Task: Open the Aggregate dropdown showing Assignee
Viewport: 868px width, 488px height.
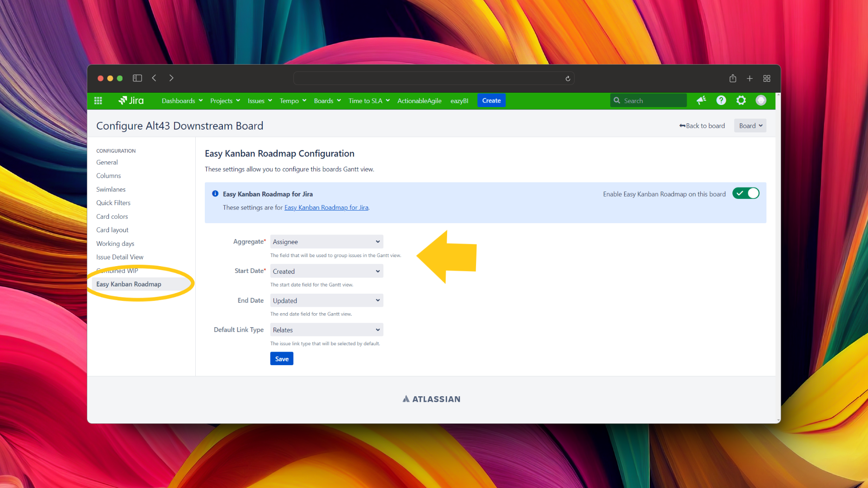Action: point(326,242)
